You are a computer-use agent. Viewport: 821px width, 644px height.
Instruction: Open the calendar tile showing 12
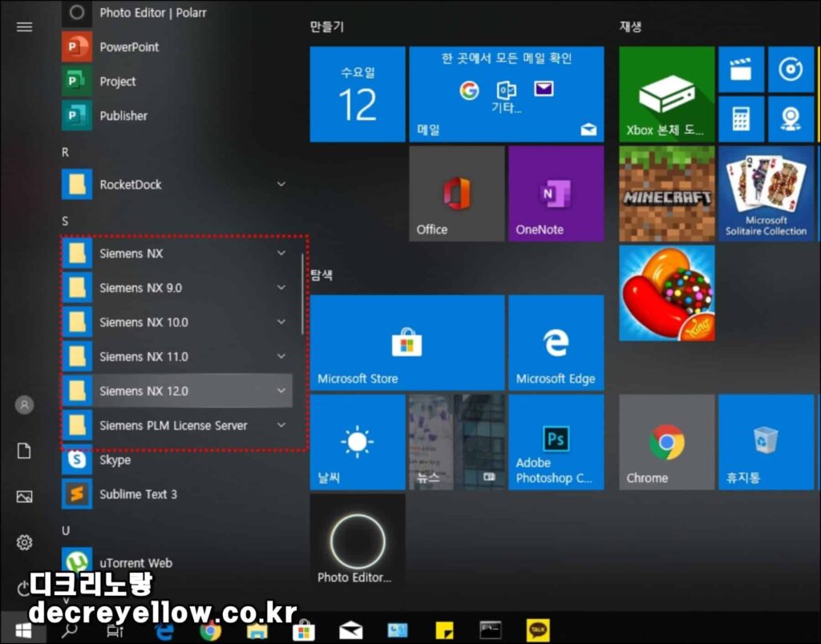click(x=358, y=95)
